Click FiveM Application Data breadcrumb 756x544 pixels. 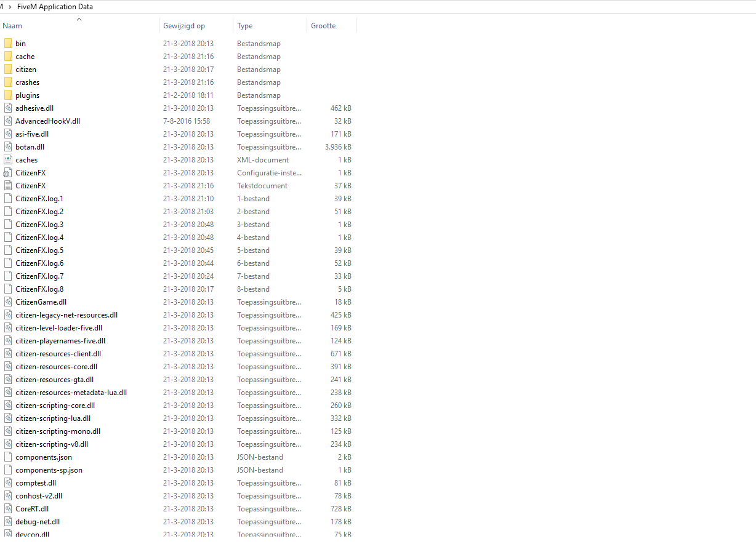55,7
